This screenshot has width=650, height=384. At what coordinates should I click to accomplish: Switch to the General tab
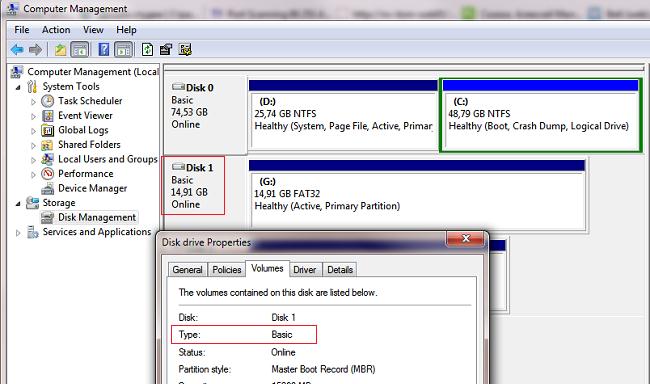pyautogui.click(x=187, y=270)
